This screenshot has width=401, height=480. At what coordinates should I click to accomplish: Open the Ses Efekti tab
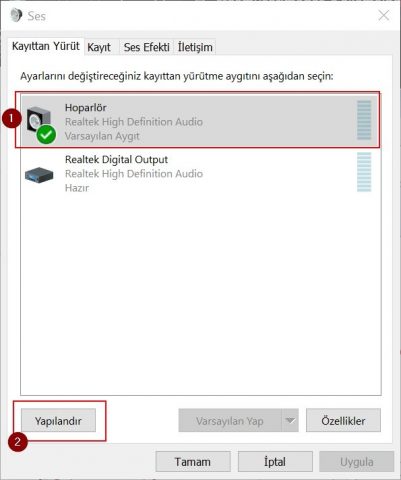(x=147, y=47)
